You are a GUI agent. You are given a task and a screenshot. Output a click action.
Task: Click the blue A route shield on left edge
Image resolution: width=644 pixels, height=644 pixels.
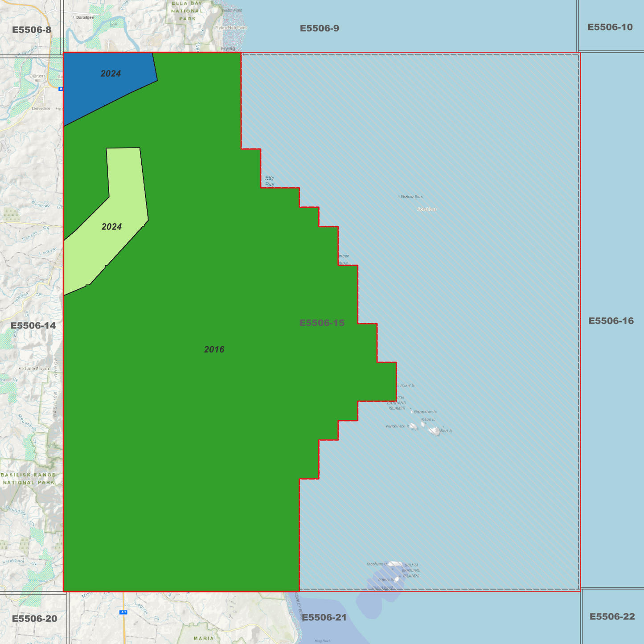[x=61, y=88]
